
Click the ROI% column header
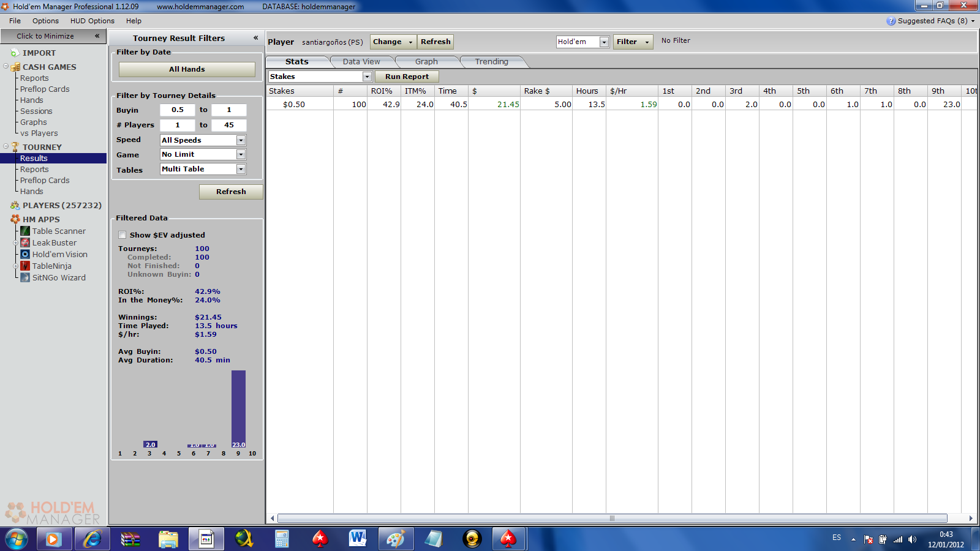[384, 91]
